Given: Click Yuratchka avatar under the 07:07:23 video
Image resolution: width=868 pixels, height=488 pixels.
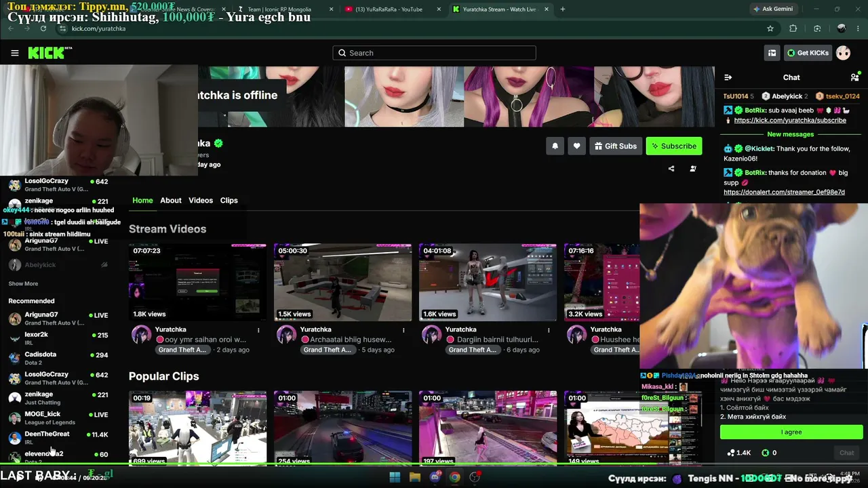Looking at the screenshot, I should tap(141, 334).
